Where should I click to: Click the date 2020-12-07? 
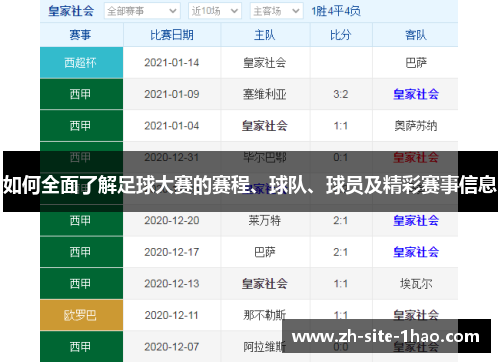coord(172,347)
